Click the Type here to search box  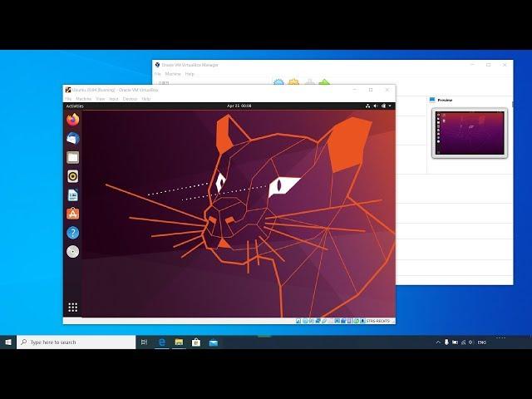[76, 342]
